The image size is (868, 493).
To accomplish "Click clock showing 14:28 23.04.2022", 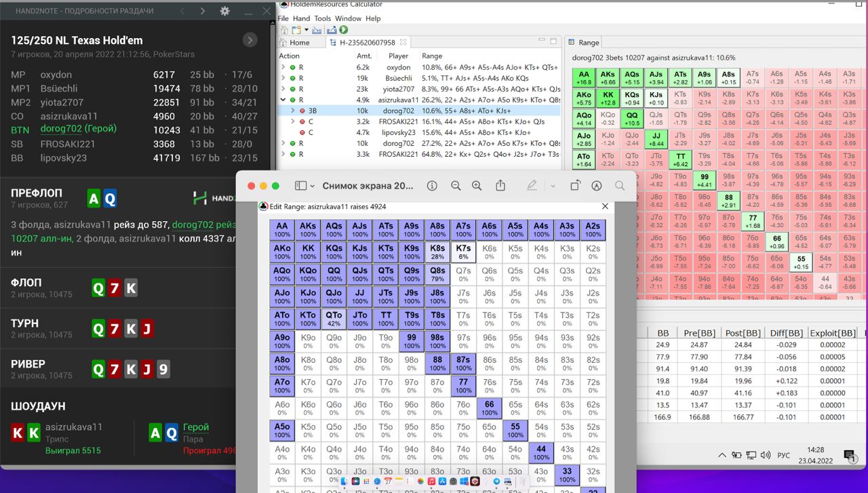I will coord(816,455).
